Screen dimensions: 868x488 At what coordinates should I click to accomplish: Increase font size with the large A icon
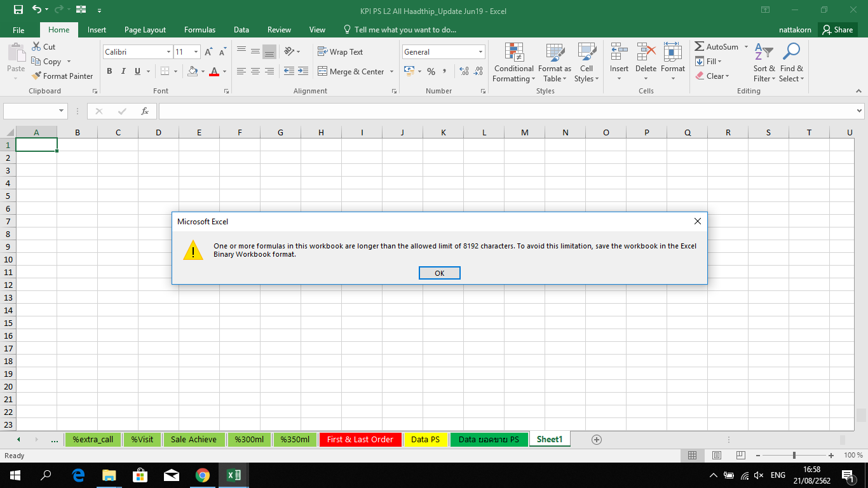click(208, 52)
